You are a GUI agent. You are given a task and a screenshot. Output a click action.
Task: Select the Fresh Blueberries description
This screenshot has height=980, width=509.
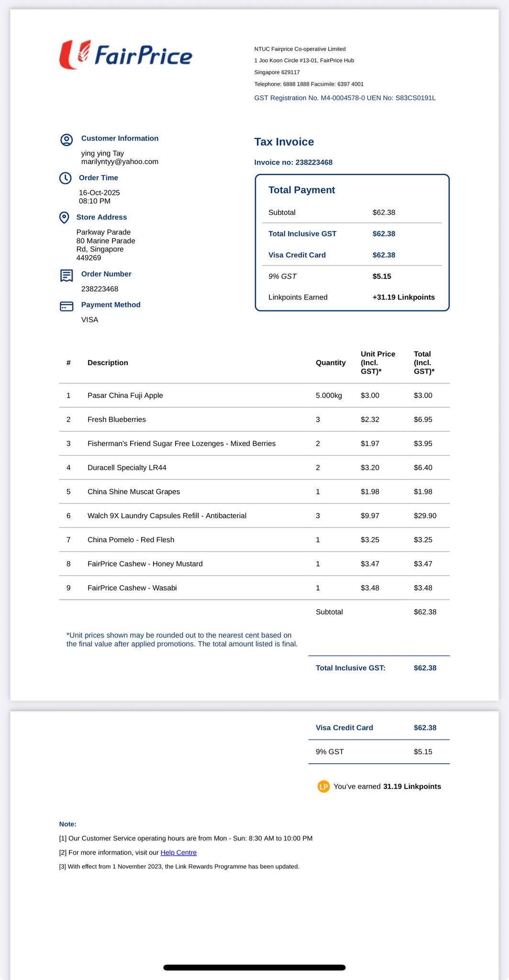pos(117,419)
